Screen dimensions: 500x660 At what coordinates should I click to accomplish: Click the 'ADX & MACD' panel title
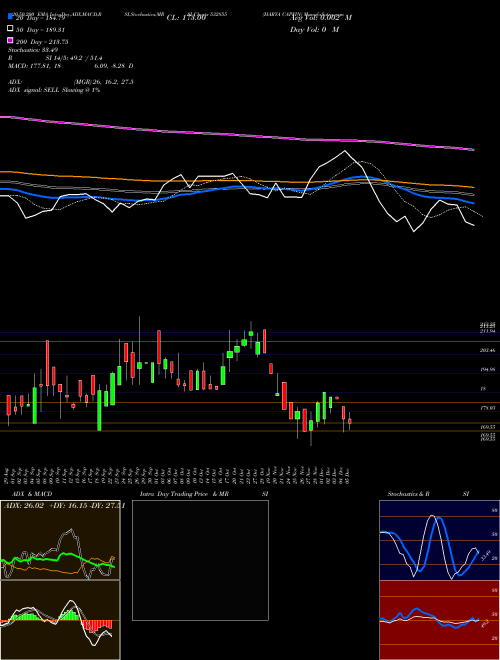32,494
